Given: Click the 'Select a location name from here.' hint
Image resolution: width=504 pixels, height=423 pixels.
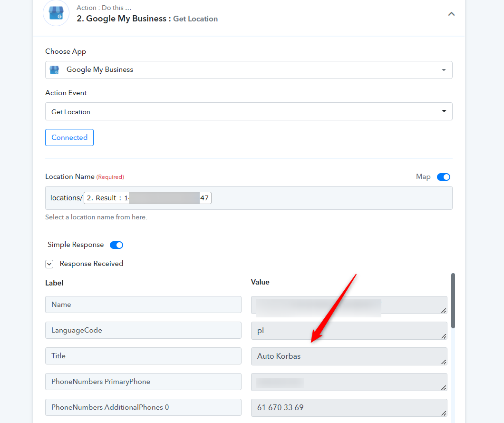Looking at the screenshot, I should coord(96,217).
